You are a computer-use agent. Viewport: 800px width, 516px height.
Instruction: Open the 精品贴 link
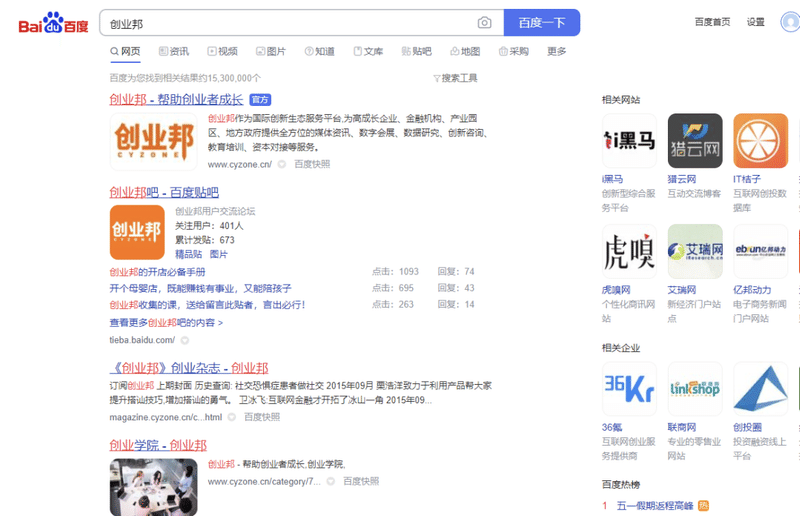tap(188, 254)
